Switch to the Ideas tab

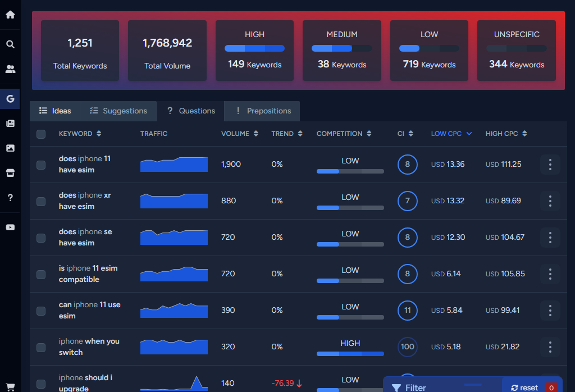tap(55, 111)
